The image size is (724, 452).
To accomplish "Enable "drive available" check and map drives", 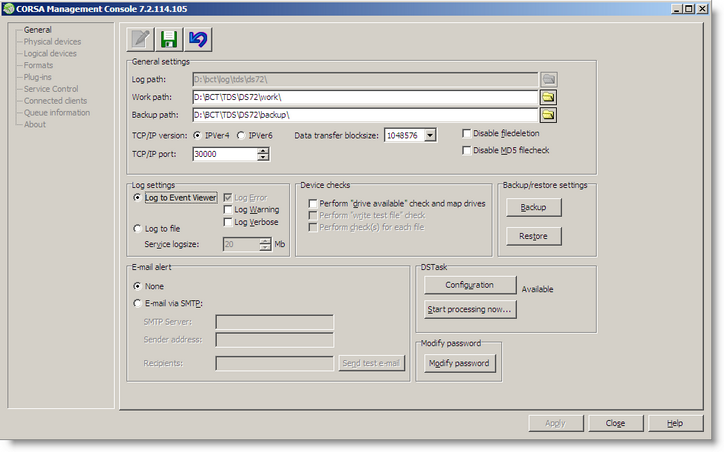I will click(x=313, y=204).
